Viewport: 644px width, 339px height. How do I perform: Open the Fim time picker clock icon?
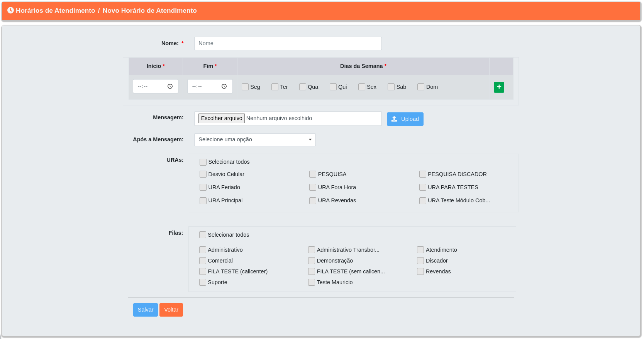[x=224, y=86]
